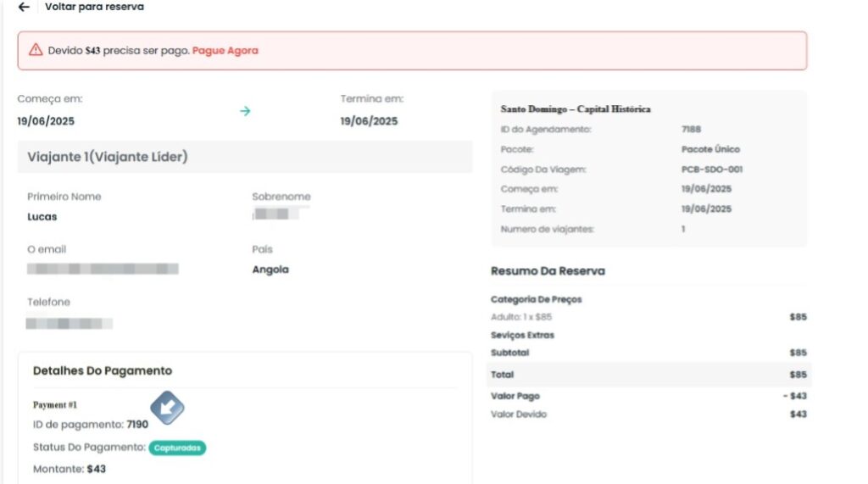Select booking ID 7188

[x=691, y=130]
